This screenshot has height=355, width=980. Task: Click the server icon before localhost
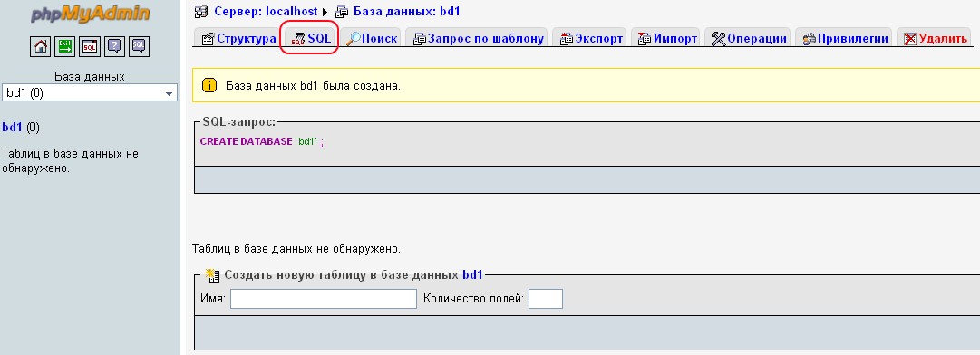(x=202, y=11)
